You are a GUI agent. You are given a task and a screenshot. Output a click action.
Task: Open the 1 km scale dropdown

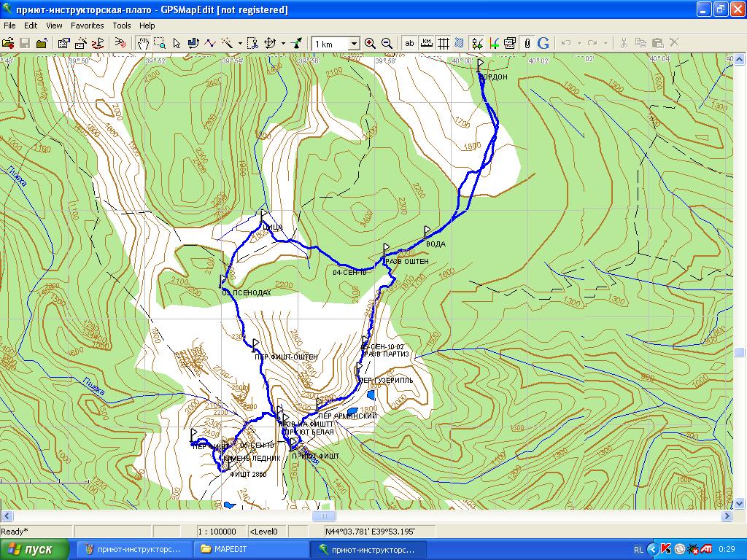tap(354, 44)
